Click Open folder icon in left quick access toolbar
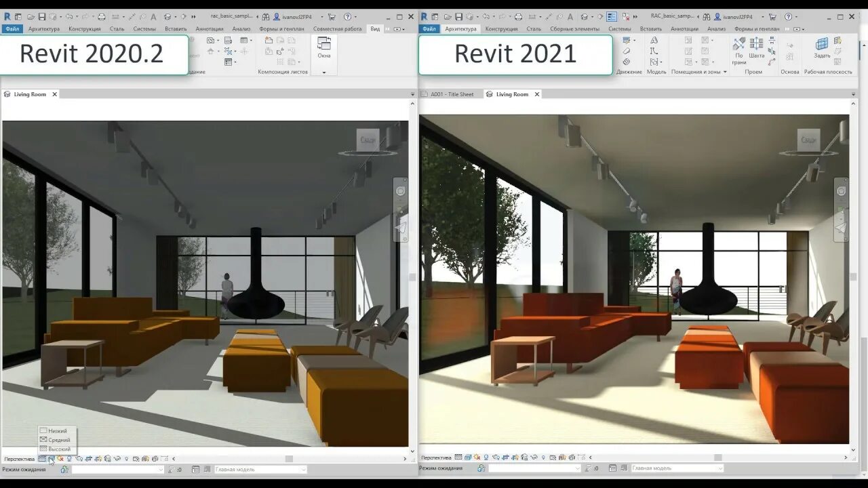Viewport: 868px width, 488px height. (31, 17)
